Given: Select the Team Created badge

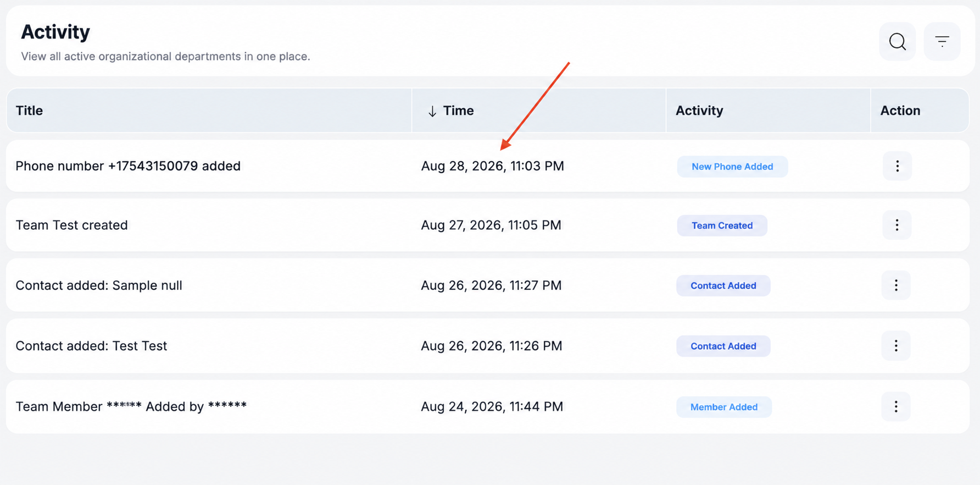Looking at the screenshot, I should point(722,225).
